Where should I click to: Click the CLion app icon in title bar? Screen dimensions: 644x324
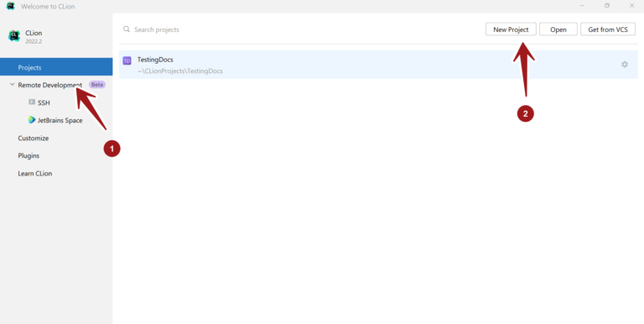coord(11,6)
